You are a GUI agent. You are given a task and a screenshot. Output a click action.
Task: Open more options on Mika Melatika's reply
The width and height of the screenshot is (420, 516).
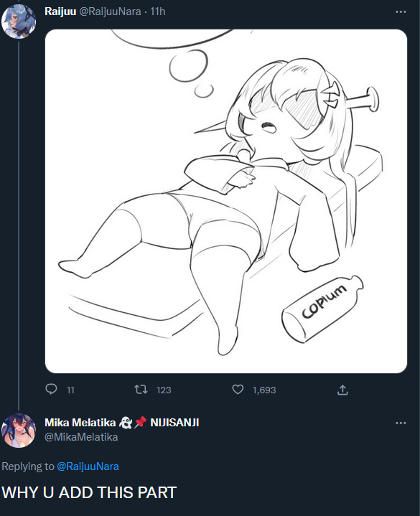tap(401, 423)
